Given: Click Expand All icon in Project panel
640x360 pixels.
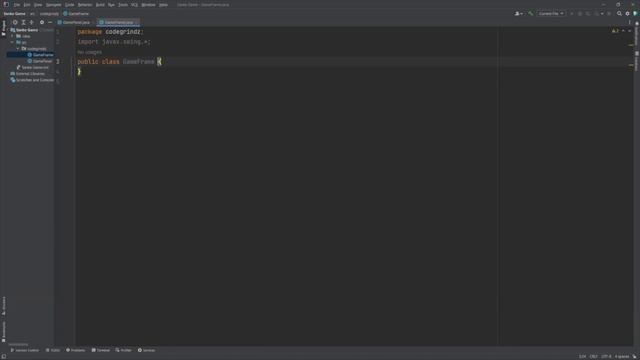Looking at the screenshot, I should click(x=23, y=22).
